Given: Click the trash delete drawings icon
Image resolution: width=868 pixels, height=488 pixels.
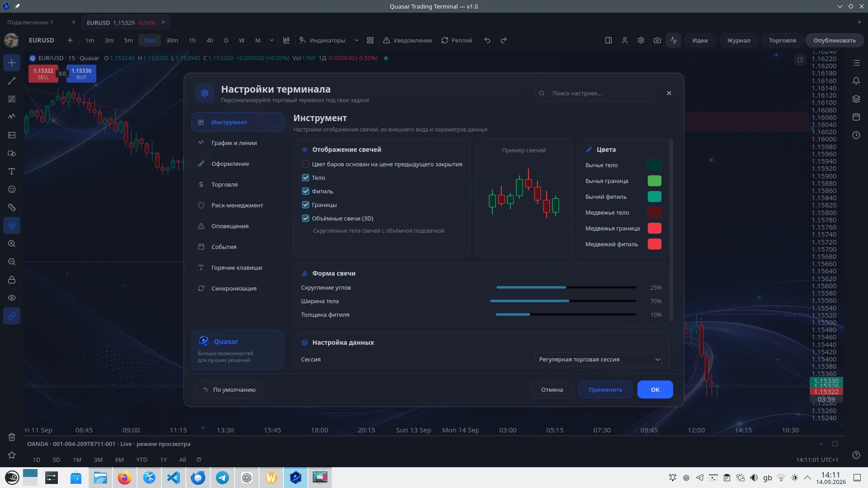Looking at the screenshot, I should point(12,437).
